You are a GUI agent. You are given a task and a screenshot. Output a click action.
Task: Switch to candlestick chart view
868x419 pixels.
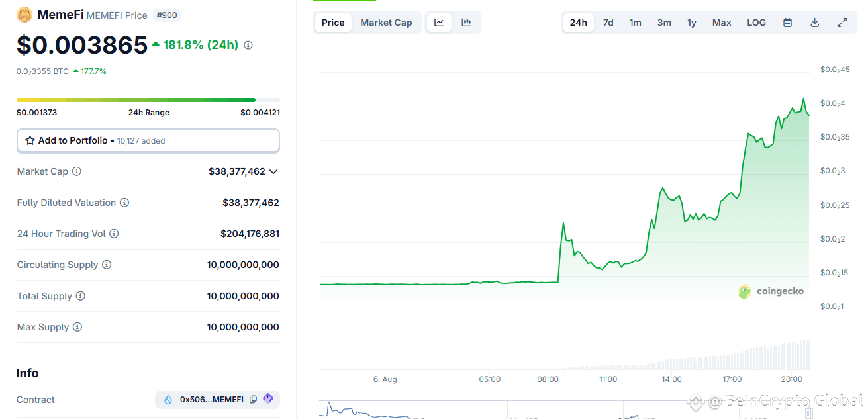[x=466, y=23]
